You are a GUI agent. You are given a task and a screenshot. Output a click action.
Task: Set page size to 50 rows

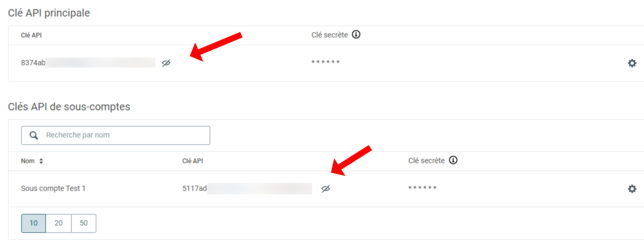tap(84, 223)
